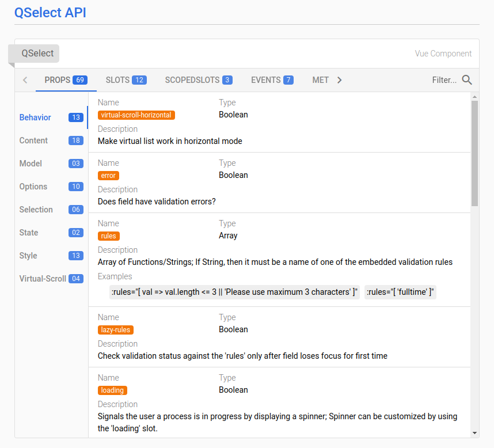Select the orange rules prop badge
Screen dimensions: 494x448
108,236
